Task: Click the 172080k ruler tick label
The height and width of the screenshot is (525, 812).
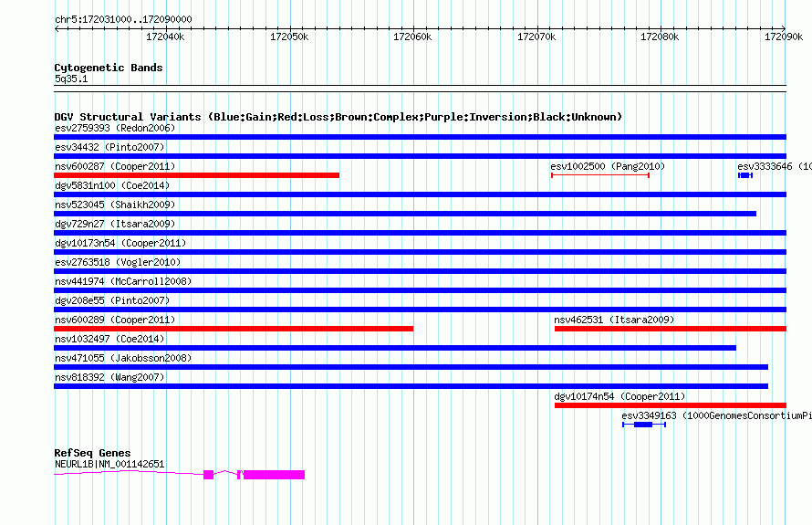Action: 660,37
